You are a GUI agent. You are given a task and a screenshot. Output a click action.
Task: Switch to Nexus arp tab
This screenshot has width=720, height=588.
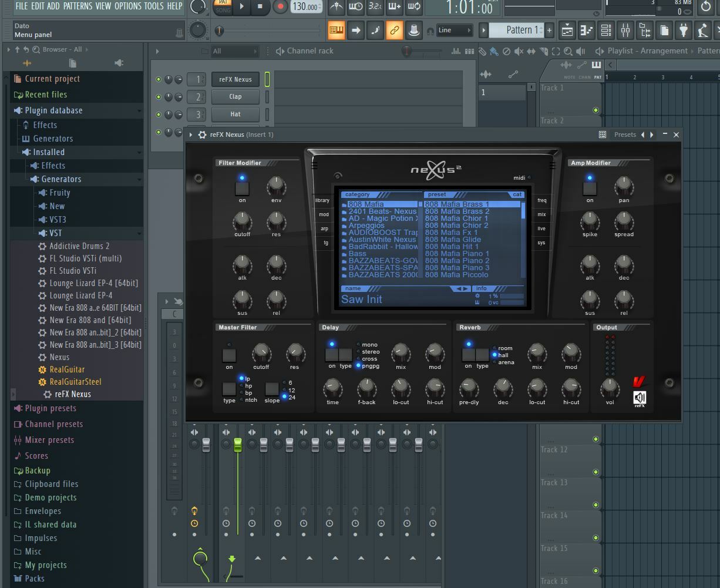pos(324,229)
